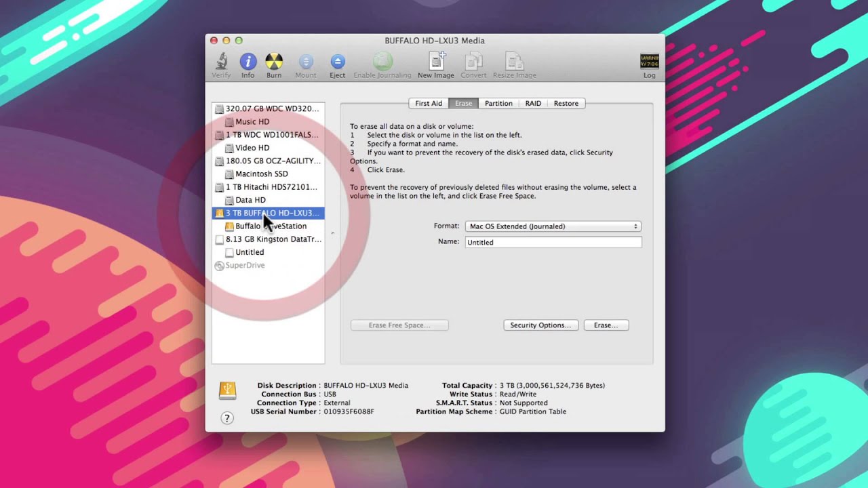
Task: Click the Enable Journaling toolbar icon
Action: tap(382, 62)
